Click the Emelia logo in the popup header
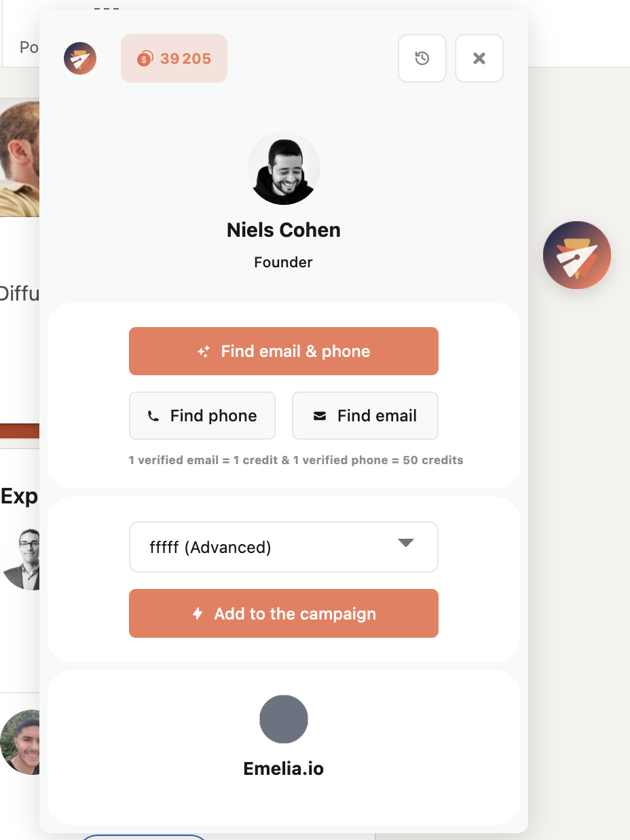The width and height of the screenshot is (630, 840). 80,58
